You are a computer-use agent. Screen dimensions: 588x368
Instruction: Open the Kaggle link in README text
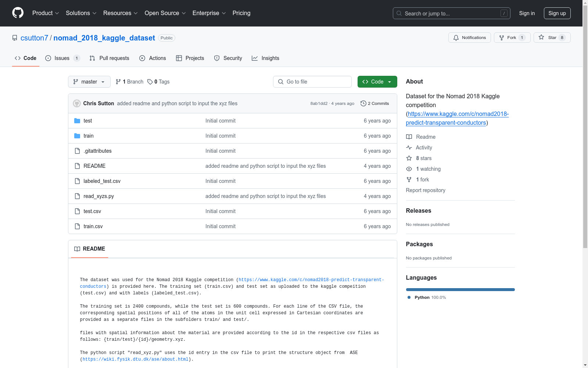pos(312,280)
